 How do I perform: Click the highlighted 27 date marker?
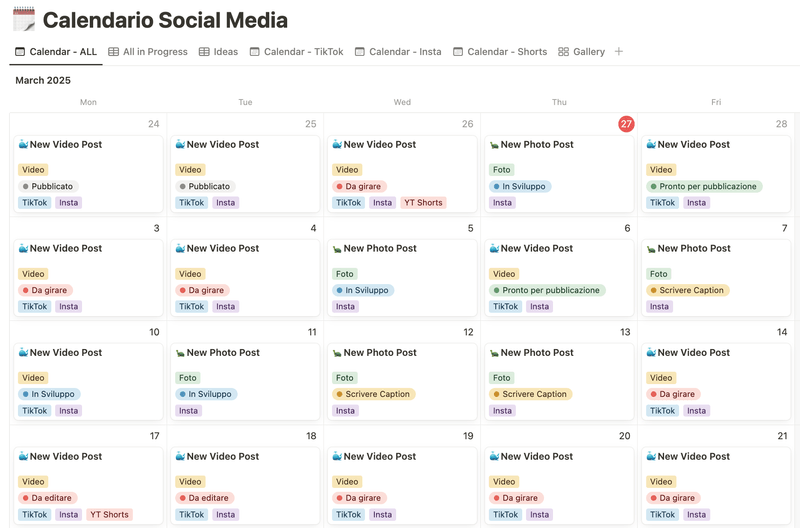[x=626, y=124]
